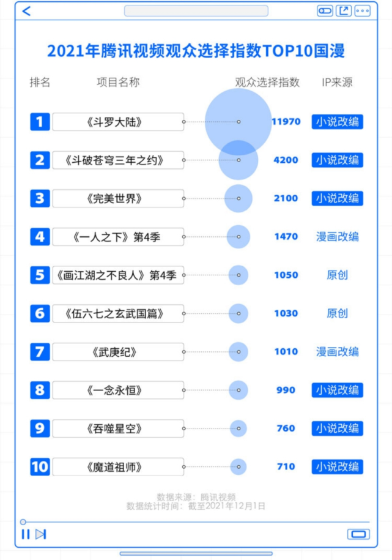The width and height of the screenshot is (392, 560).
Task: Click the IP来源 column header
Action: coord(337,82)
